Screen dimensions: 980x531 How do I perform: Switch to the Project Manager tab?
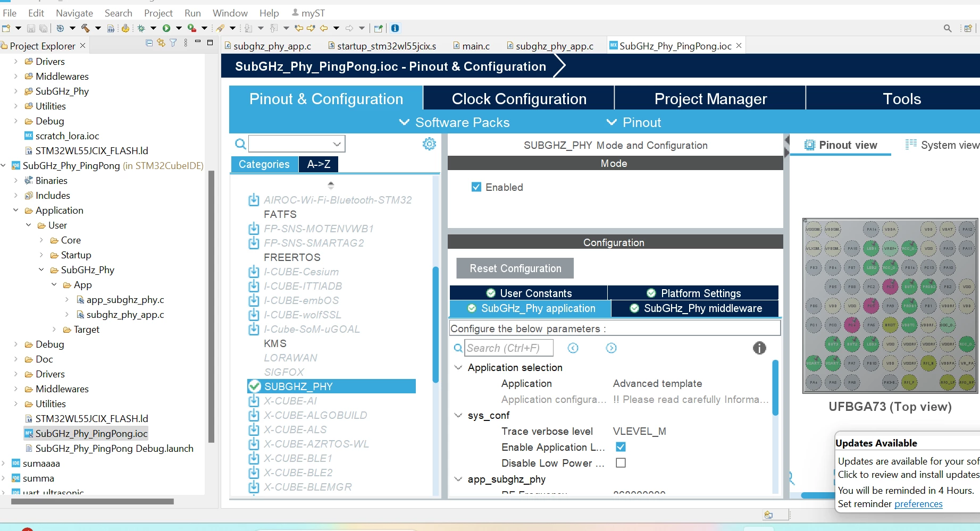click(x=710, y=99)
